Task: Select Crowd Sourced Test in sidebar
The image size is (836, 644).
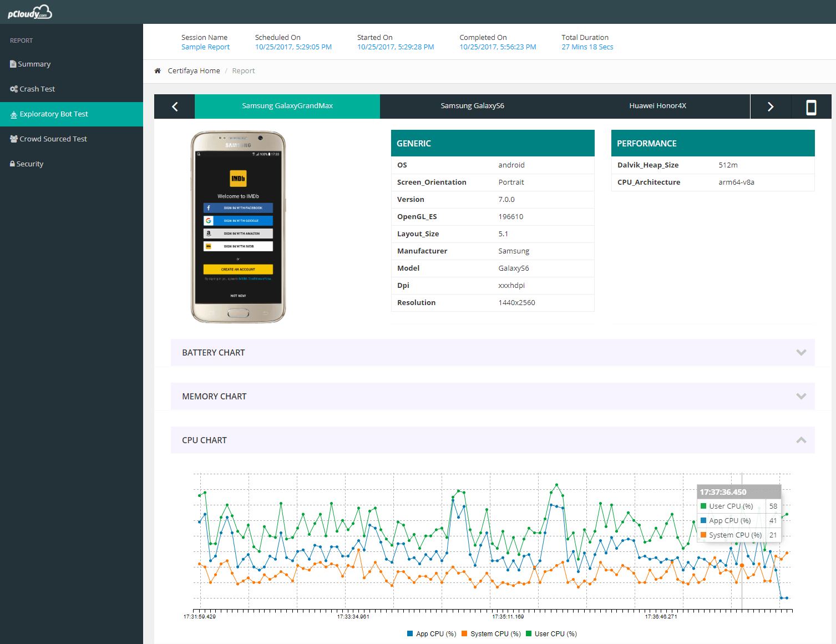Action: [x=53, y=139]
